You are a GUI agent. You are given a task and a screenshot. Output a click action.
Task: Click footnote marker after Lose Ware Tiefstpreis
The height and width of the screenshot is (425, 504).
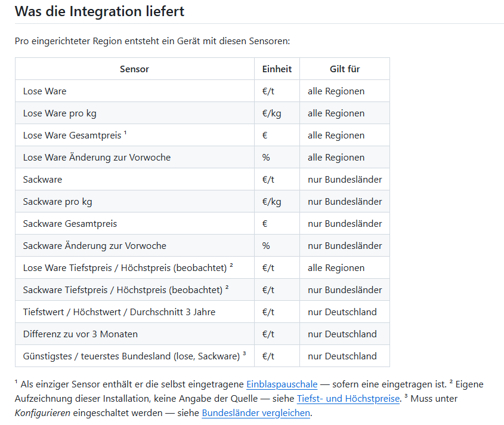pyautogui.click(x=231, y=265)
